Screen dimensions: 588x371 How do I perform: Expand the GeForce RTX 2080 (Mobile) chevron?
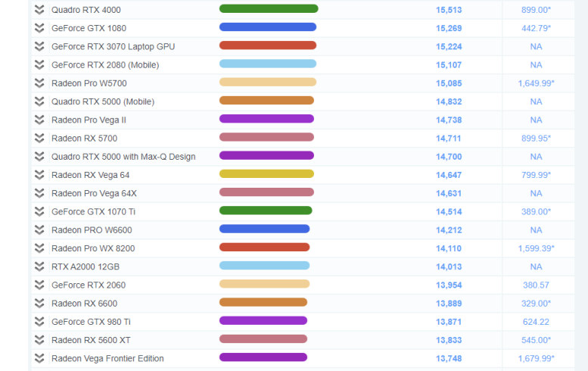[x=39, y=65]
